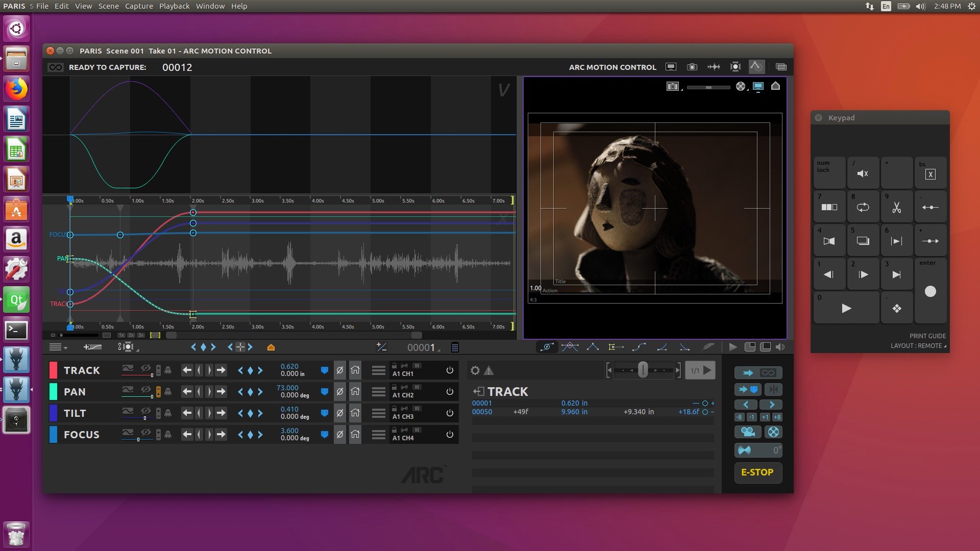Click the frame number field 00001

point(421,347)
